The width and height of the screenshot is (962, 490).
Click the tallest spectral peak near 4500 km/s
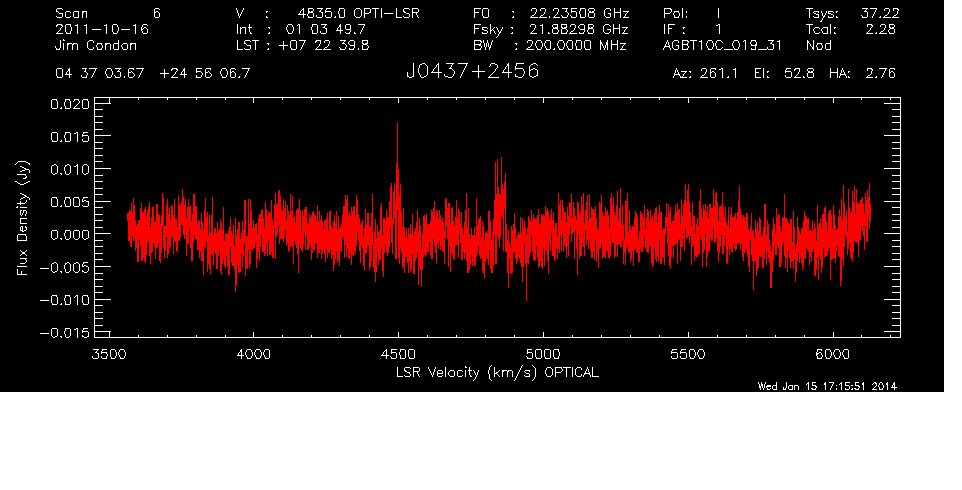(x=398, y=130)
